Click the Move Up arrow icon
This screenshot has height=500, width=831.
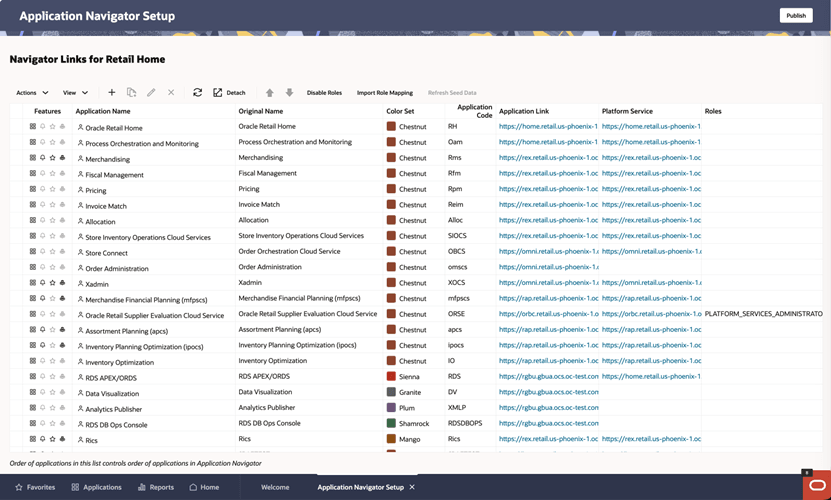tap(269, 93)
